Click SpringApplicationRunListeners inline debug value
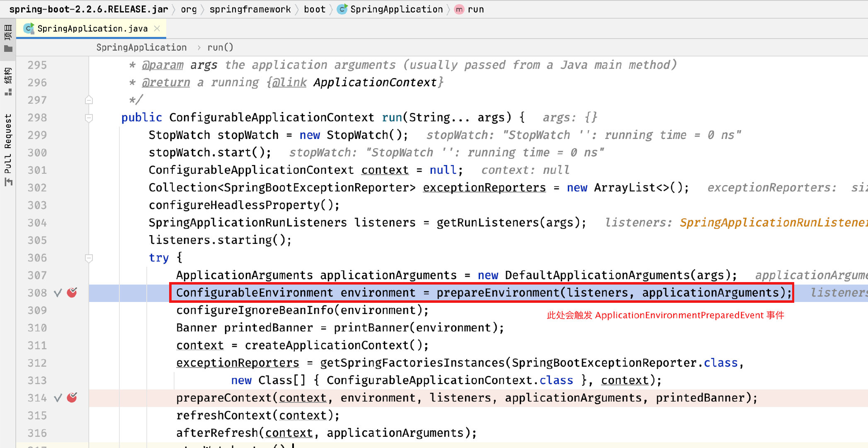The width and height of the screenshot is (868, 448). click(773, 223)
